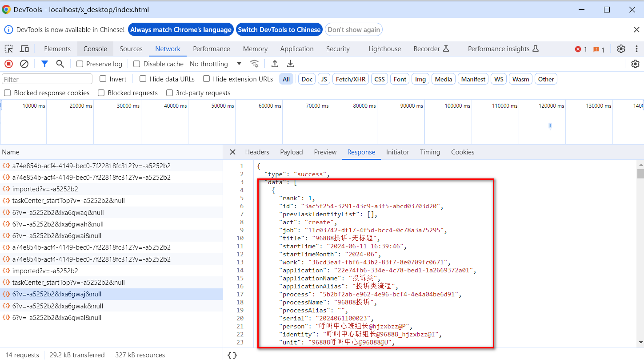Viewport: 644px width, 360px height.
Task: Open DevTools customize menu with three dots
Action: (636, 49)
